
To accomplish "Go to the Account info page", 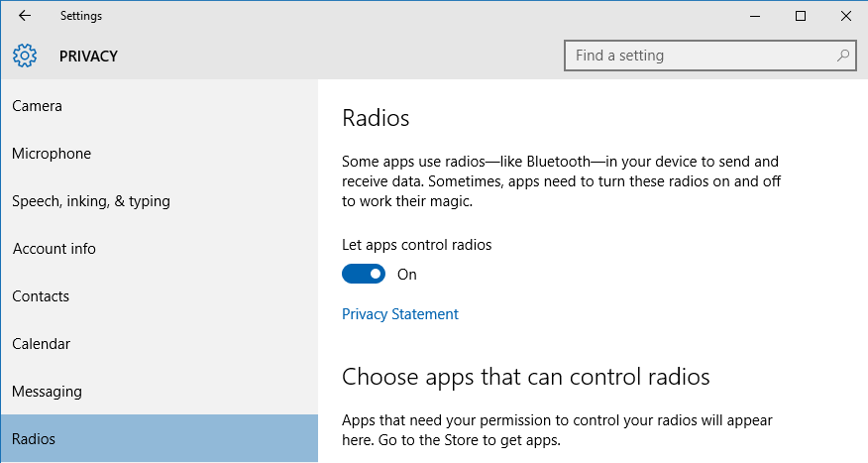I will pos(160,249).
